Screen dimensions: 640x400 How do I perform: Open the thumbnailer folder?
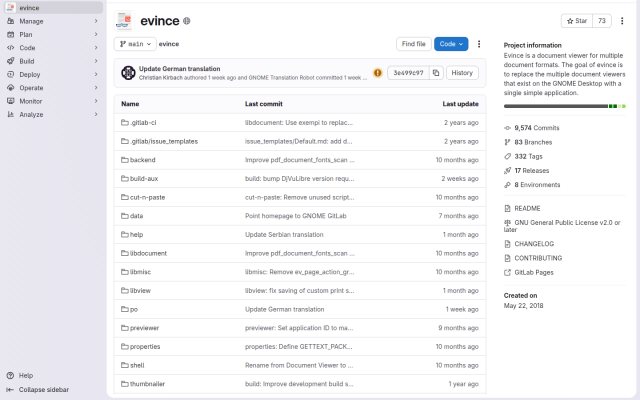147,384
